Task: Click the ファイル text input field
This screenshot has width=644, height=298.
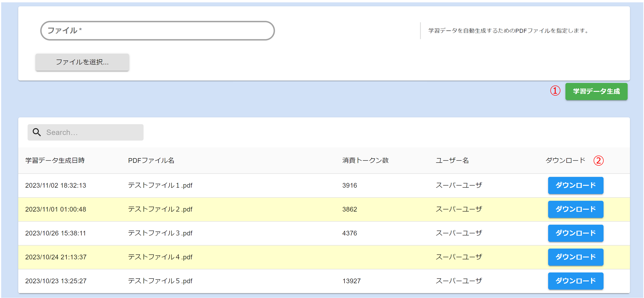Action: [158, 30]
